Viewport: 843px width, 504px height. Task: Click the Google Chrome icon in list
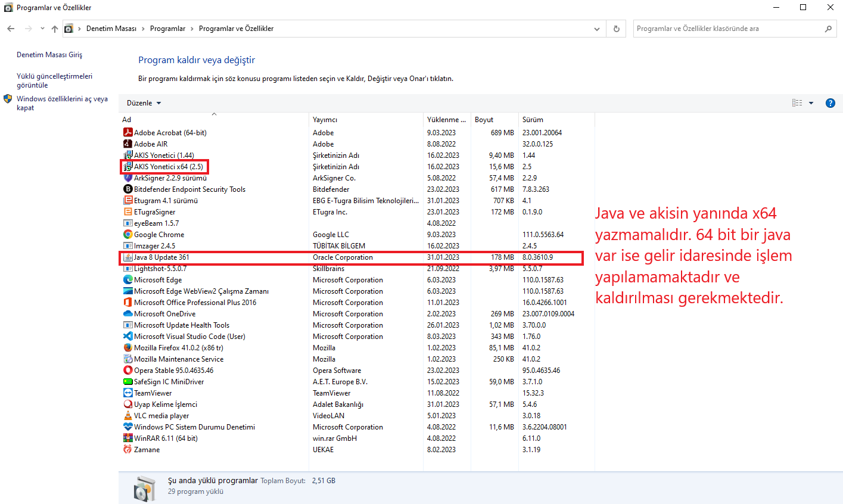coord(127,234)
